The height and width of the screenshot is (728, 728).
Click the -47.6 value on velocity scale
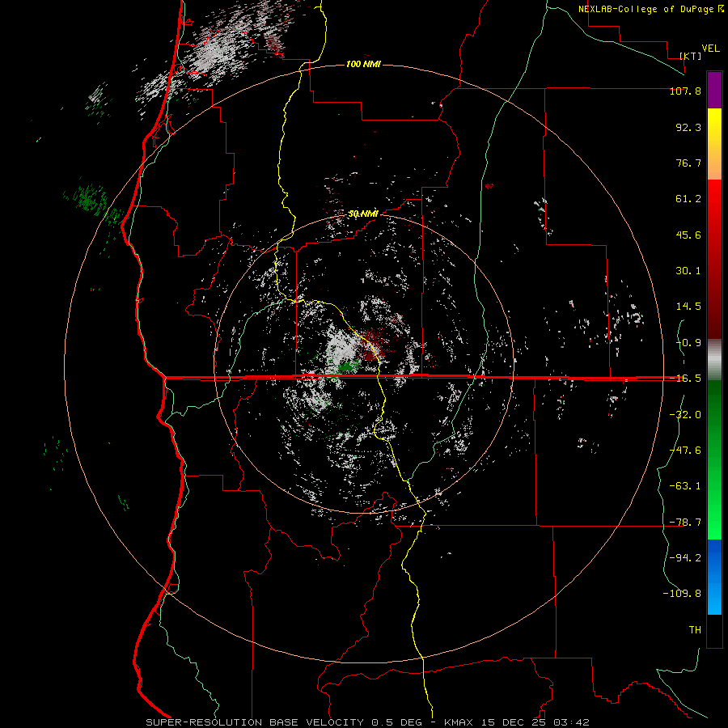point(685,451)
